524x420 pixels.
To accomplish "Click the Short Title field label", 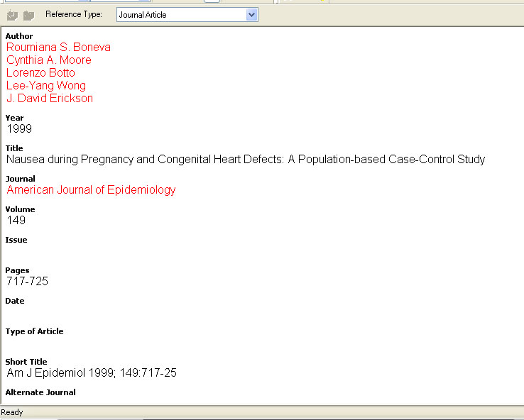I will [26, 362].
